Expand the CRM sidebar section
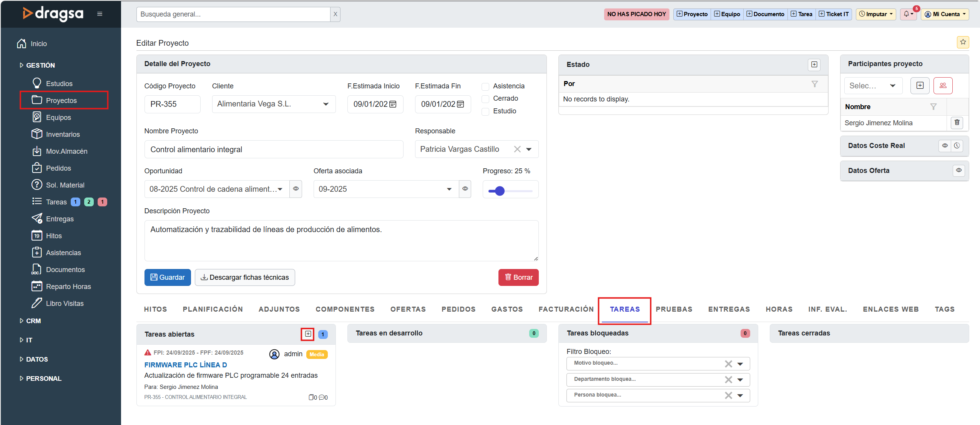980x425 pixels. (x=33, y=321)
